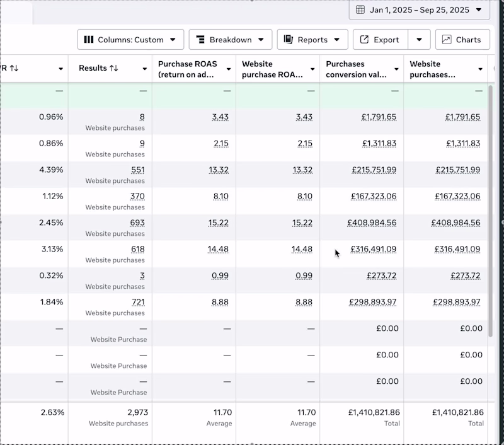Click the Charts line graph icon
504x445 pixels.
tap(447, 40)
